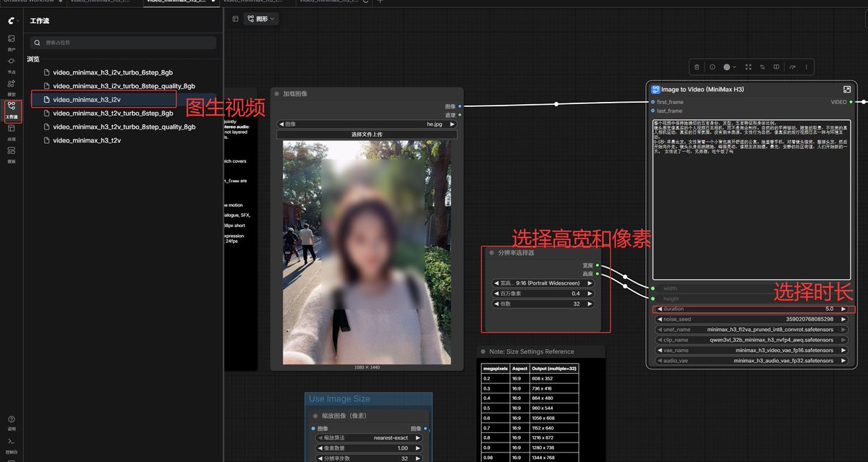
Task: Click the 宽度 output socket on resolution node
Action: (597, 265)
